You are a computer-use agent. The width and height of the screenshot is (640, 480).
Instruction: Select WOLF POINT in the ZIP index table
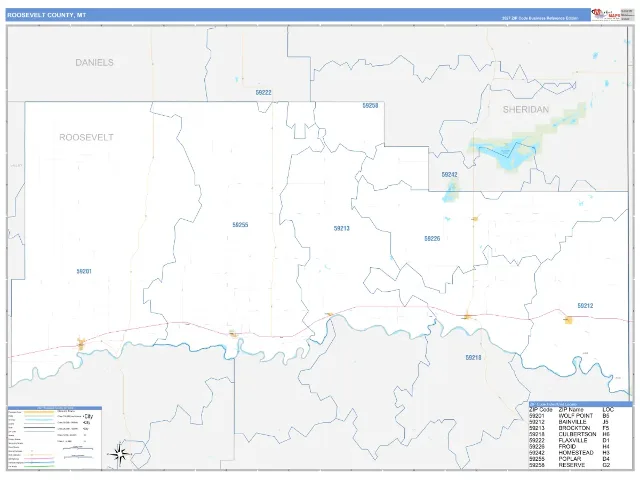pyautogui.click(x=576, y=416)
